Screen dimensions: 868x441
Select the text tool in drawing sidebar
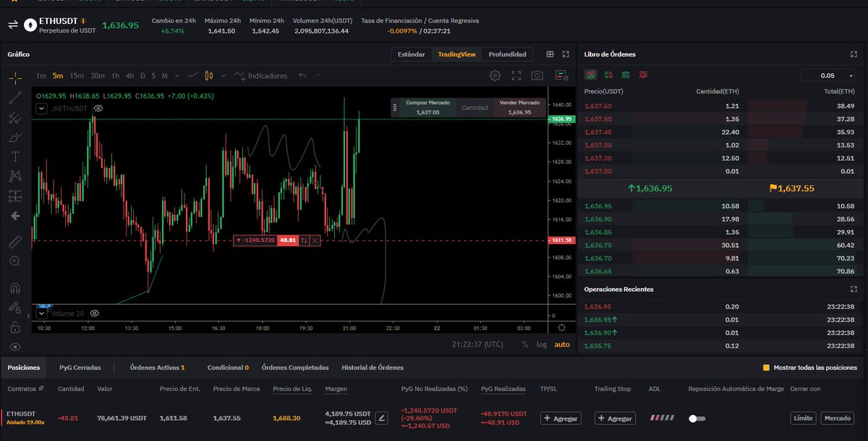pyautogui.click(x=15, y=156)
